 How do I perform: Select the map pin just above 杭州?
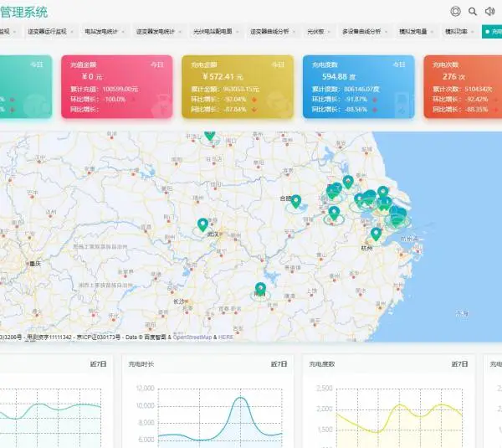click(x=376, y=234)
